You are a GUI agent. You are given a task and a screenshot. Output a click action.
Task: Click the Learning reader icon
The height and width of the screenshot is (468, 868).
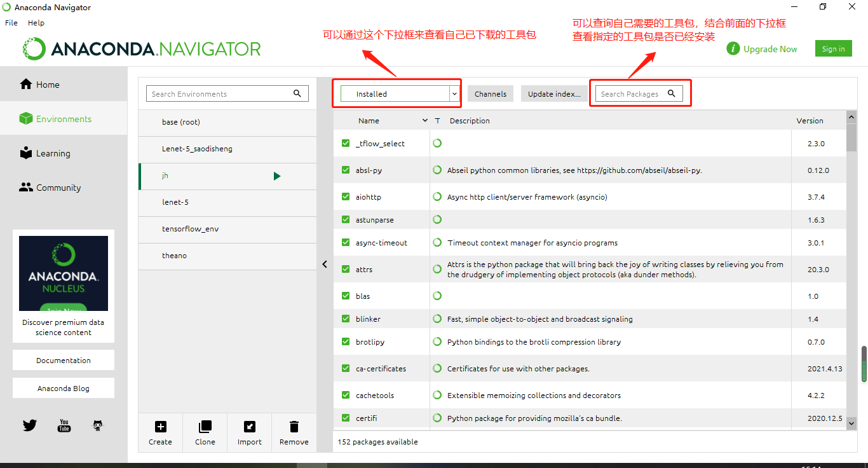point(26,153)
